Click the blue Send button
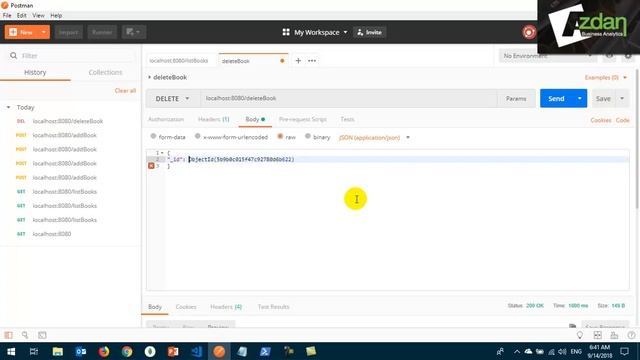The width and height of the screenshot is (640, 360). [556, 98]
